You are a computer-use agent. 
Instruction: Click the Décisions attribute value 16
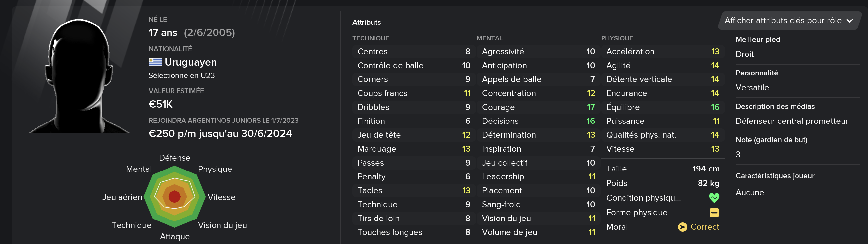click(590, 121)
